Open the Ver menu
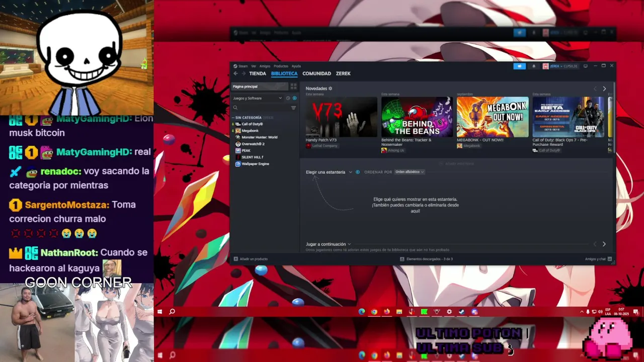 pos(254,66)
